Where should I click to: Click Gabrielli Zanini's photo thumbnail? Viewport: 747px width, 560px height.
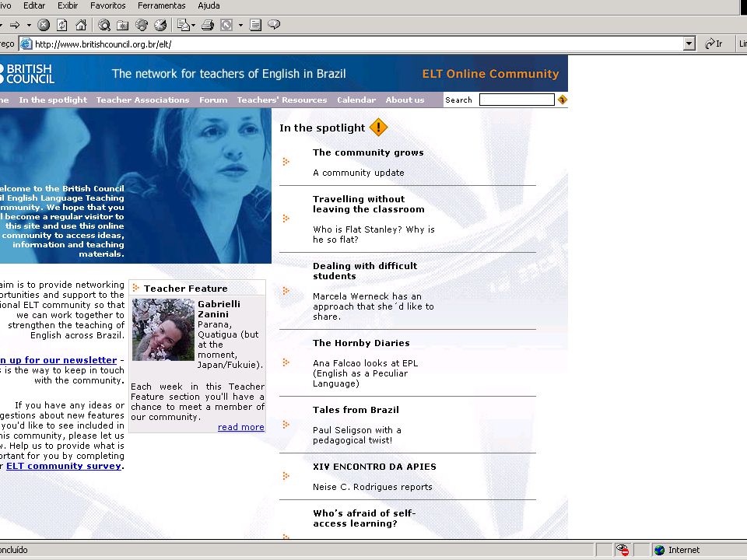point(163,330)
